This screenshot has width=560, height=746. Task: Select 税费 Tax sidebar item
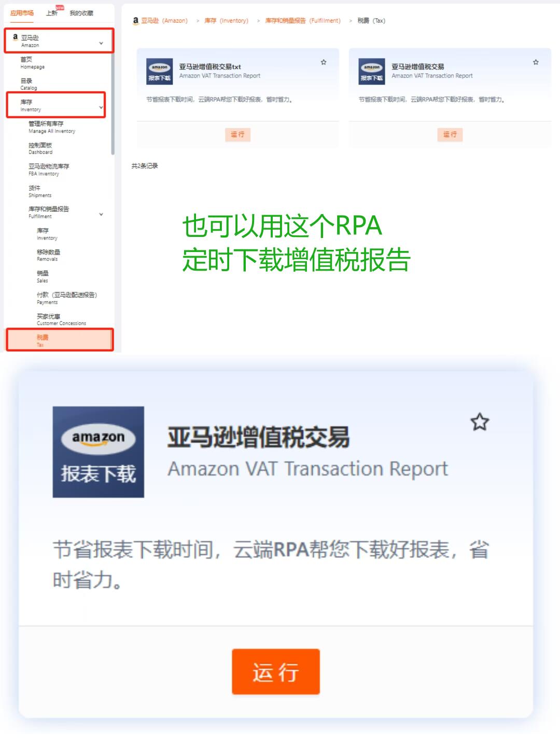click(x=59, y=340)
